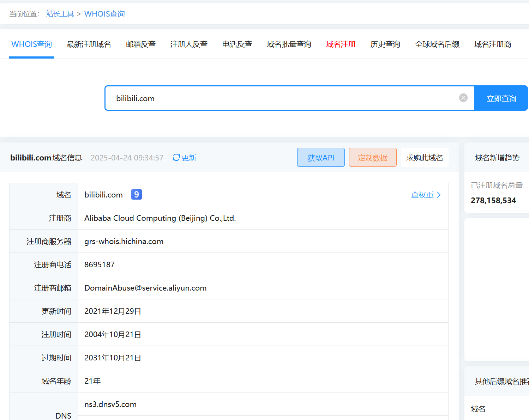Image resolution: width=529 pixels, height=420 pixels.
Task: Click the total count 278,158,534
Action: pyautogui.click(x=493, y=200)
